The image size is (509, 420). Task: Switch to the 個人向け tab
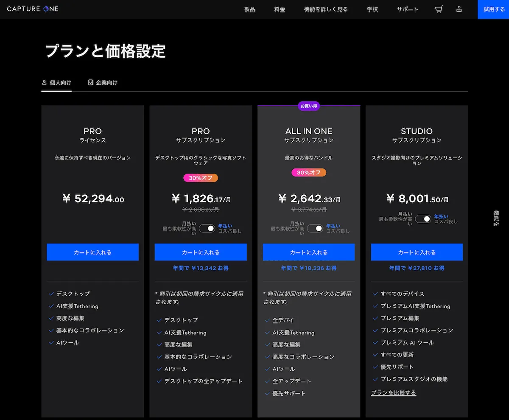[x=56, y=83]
